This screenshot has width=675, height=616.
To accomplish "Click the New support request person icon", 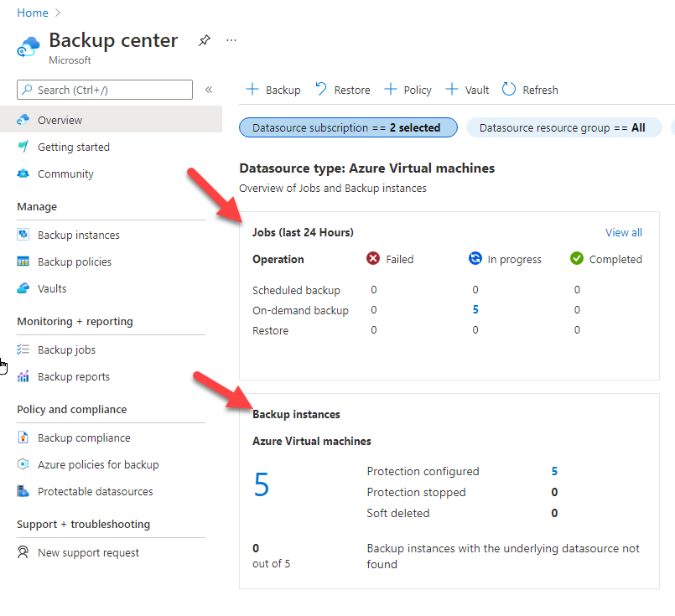I will coord(23,552).
